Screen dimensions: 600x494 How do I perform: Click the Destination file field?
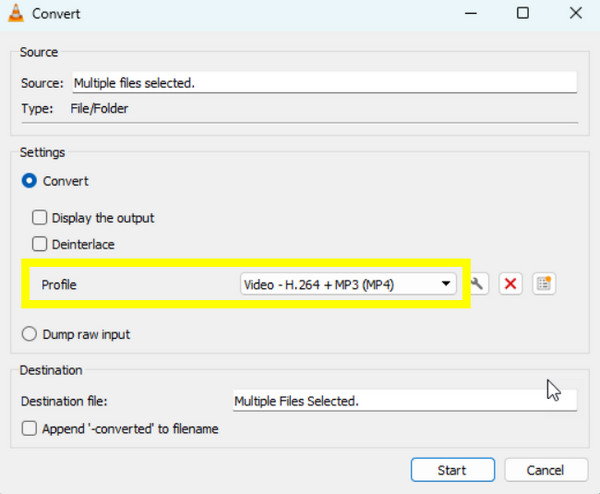click(x=405, y=401)
